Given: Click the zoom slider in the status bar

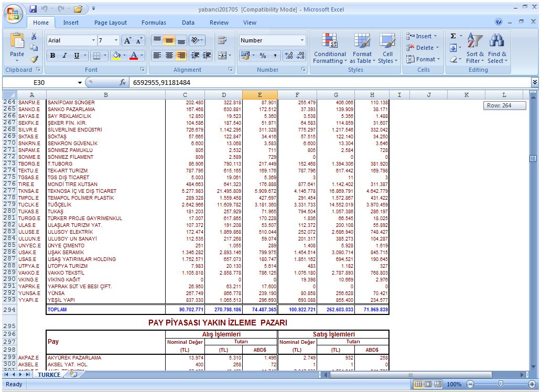Looking at the screenshot, I should point(501,384).
